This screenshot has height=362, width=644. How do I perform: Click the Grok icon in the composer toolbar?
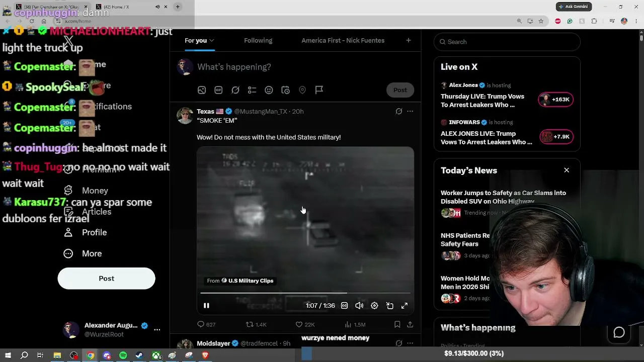click(x=235, y=90)
